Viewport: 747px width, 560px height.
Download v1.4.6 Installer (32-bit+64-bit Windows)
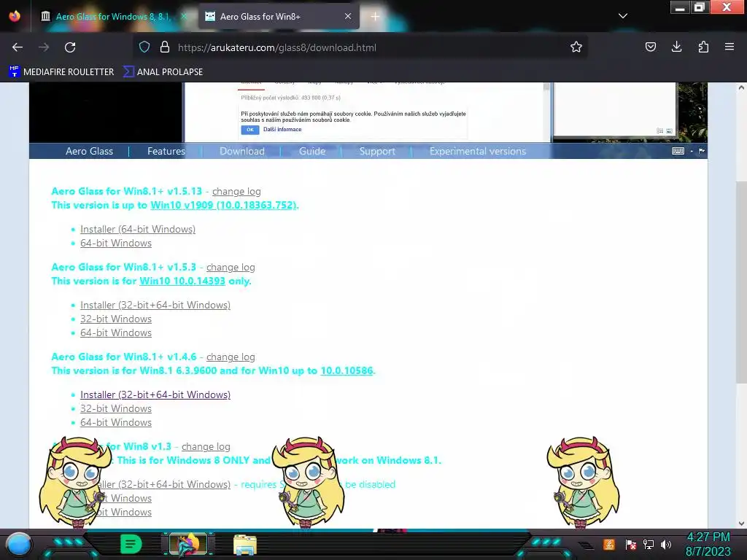click(x=155, y=394)
